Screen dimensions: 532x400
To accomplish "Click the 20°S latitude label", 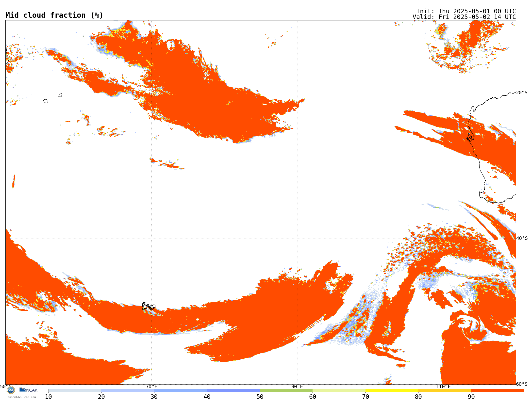I will tap(522, 93).
